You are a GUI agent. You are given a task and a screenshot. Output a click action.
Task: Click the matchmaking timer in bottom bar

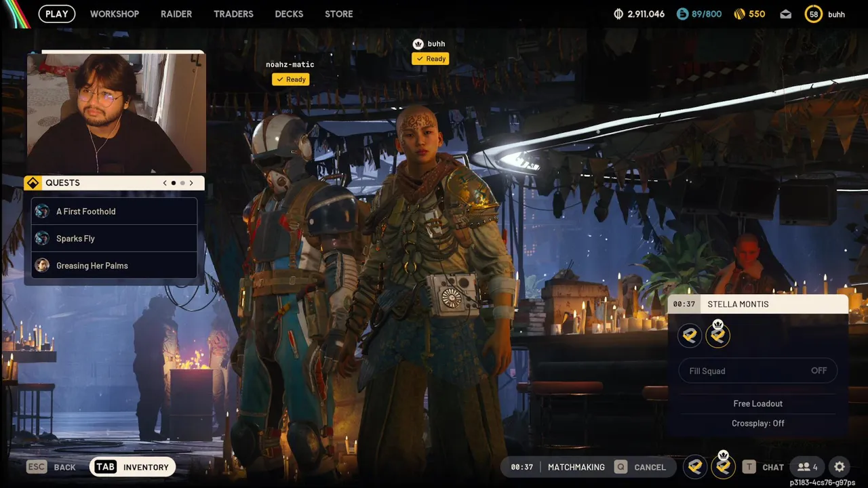522,467
